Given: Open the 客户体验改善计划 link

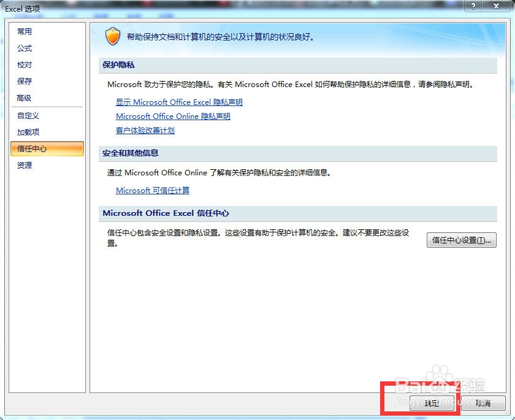Looking at the screenshot, I should [145, 131].
